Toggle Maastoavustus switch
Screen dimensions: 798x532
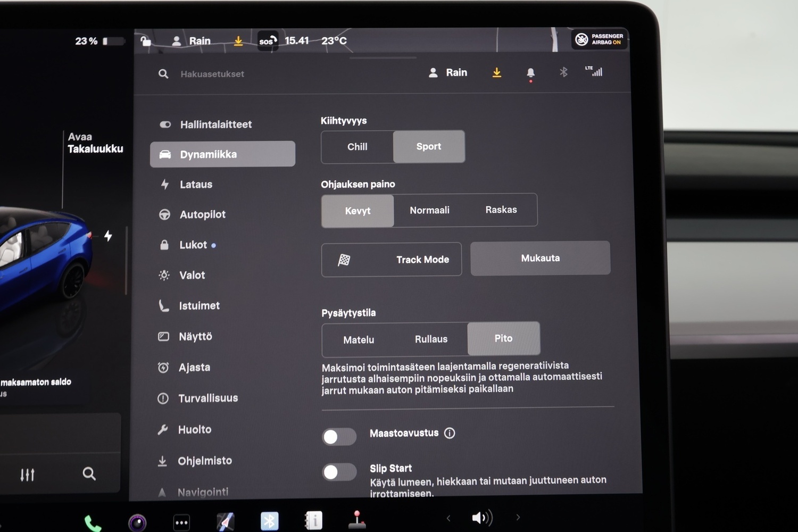339,437
